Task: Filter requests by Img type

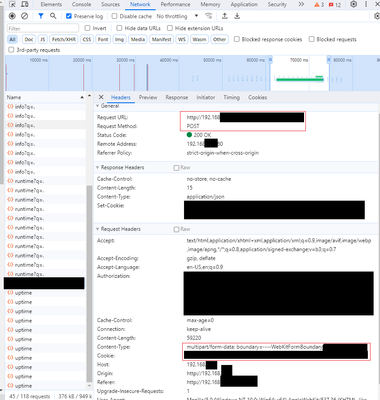Action: pyautogui.click(x=119, y=39)
